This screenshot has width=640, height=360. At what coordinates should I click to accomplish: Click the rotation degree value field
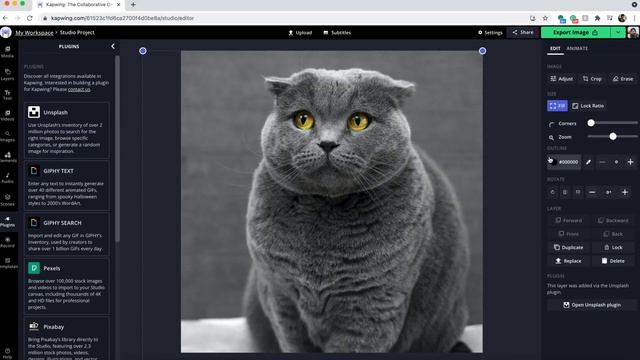coord(609,192)
